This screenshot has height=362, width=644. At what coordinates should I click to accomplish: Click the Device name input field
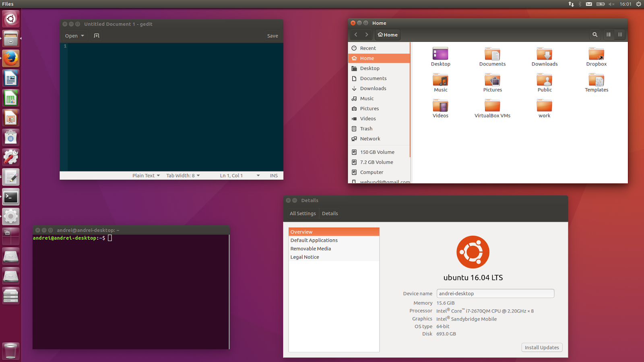coord(495,293)
